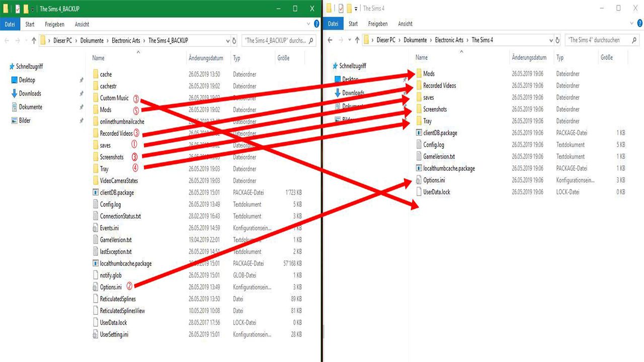
Task: Select Schnellzugriff in right navigation pane
Action: pos(353,66)
